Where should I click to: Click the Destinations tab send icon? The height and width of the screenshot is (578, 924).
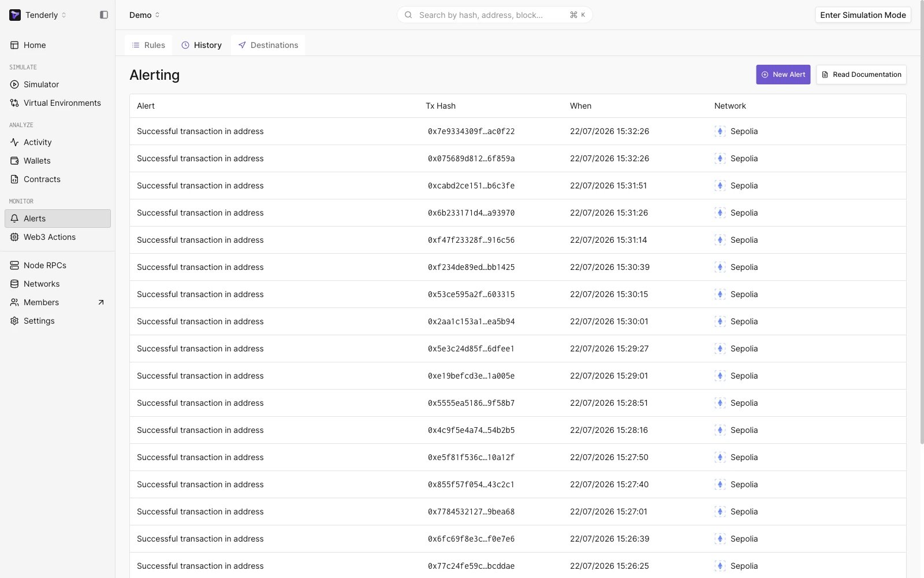tap(242, 45)
